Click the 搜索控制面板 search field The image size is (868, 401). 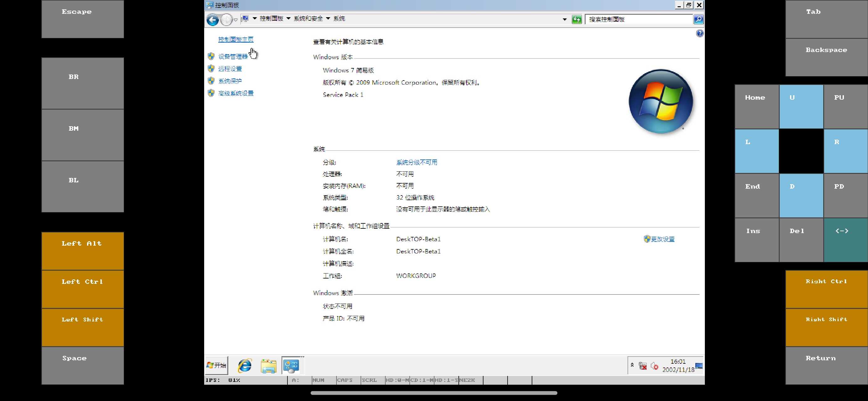point(638,19)
